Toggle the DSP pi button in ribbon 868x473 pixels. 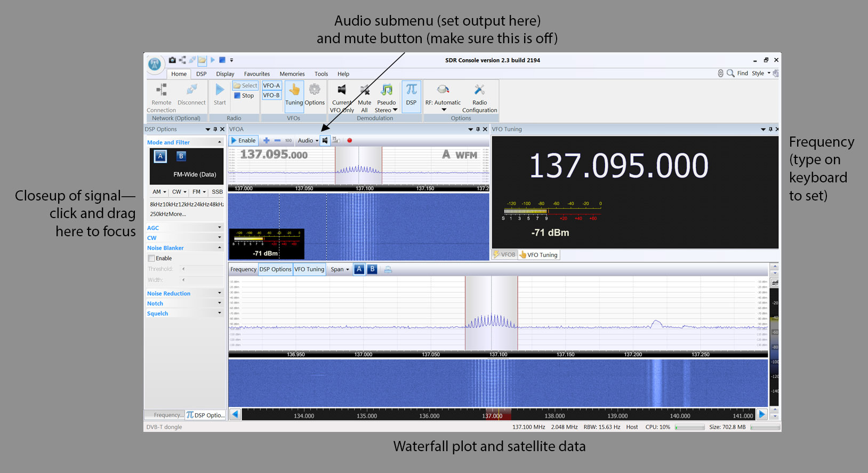[x=411, y=96]
